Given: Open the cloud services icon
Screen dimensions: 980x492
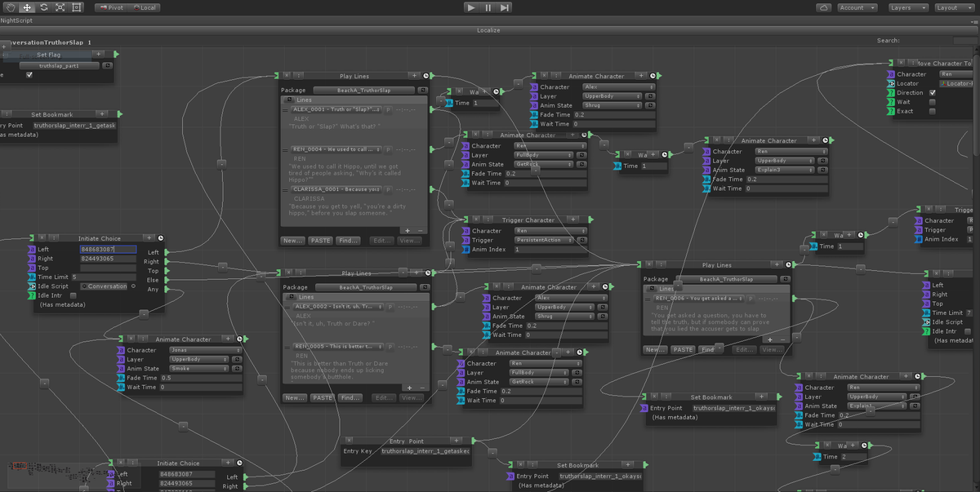Looking at the screenshot, I should [x=823, y=7].
